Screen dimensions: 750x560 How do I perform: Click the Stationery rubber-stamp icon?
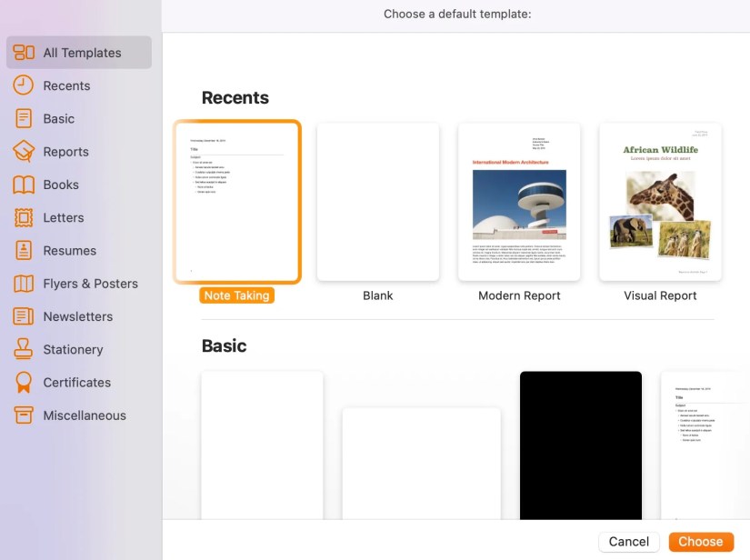tap(24, 348)
